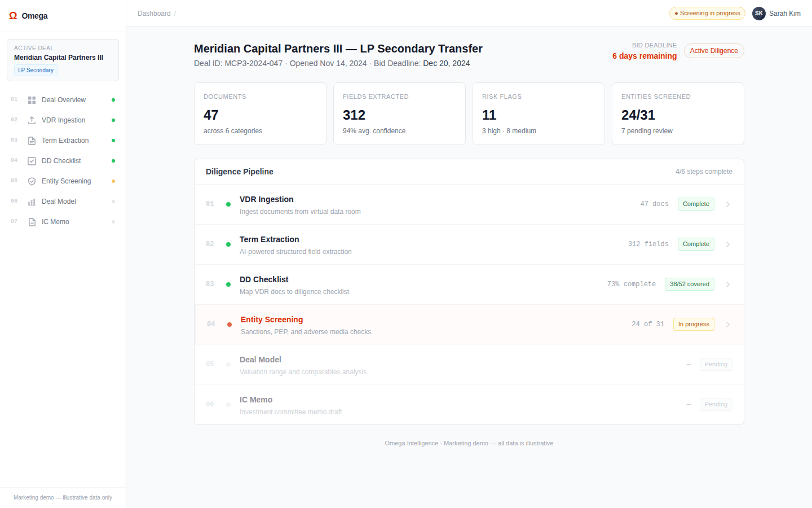
Task: Click the Dashboard breadcrumb
Action: pos(154,13)
